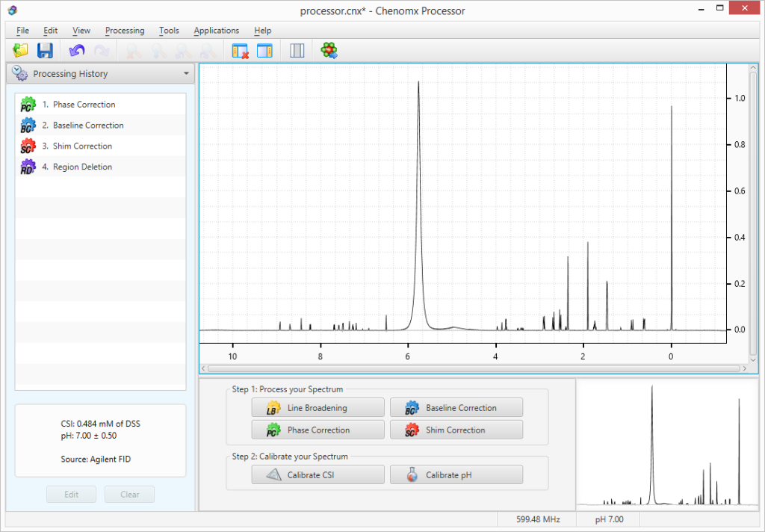Select Shim Correction history item

82,146
